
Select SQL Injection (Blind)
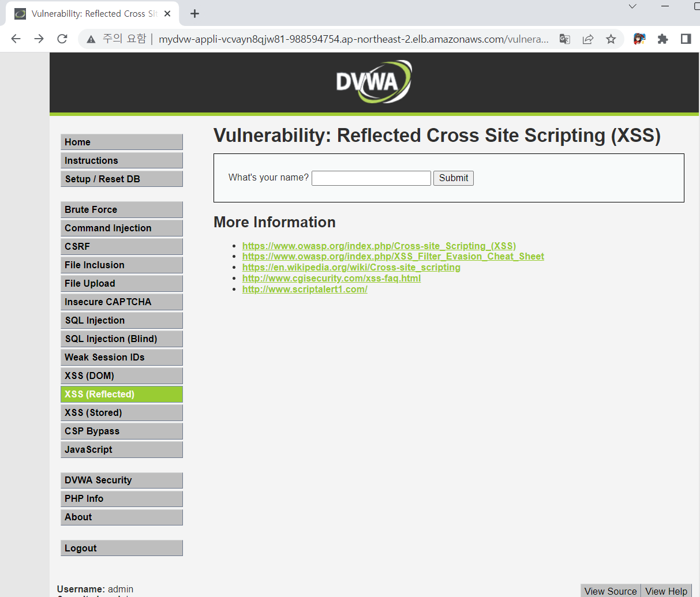[122, 339]
